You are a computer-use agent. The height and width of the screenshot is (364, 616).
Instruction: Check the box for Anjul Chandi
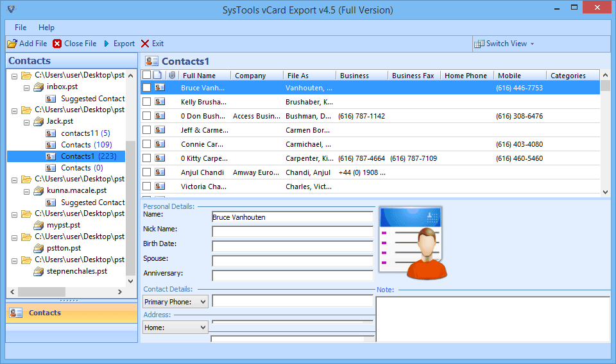coord(146,172)
